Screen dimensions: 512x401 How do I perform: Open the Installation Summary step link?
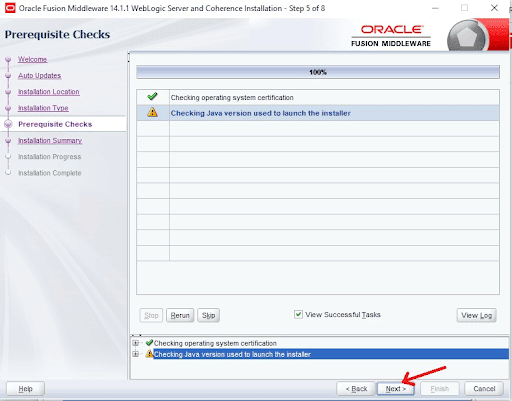[x=50, y=141]
